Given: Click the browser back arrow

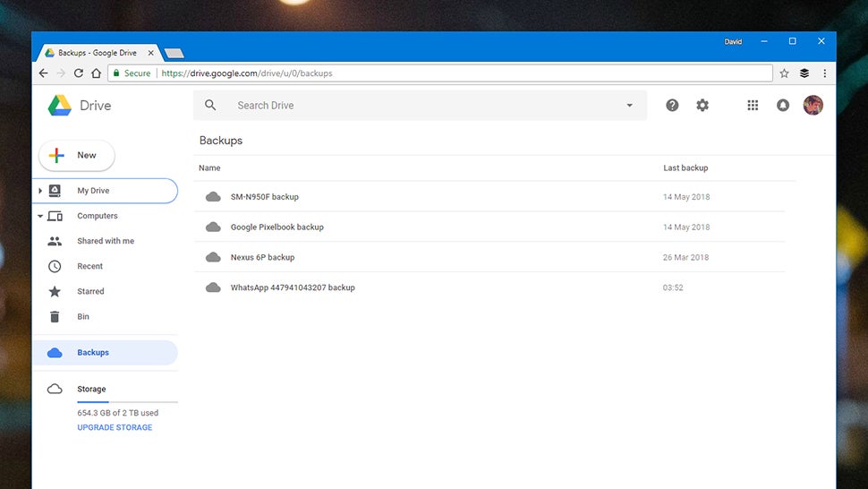Looking at the screenshot, I should point(44,73).
